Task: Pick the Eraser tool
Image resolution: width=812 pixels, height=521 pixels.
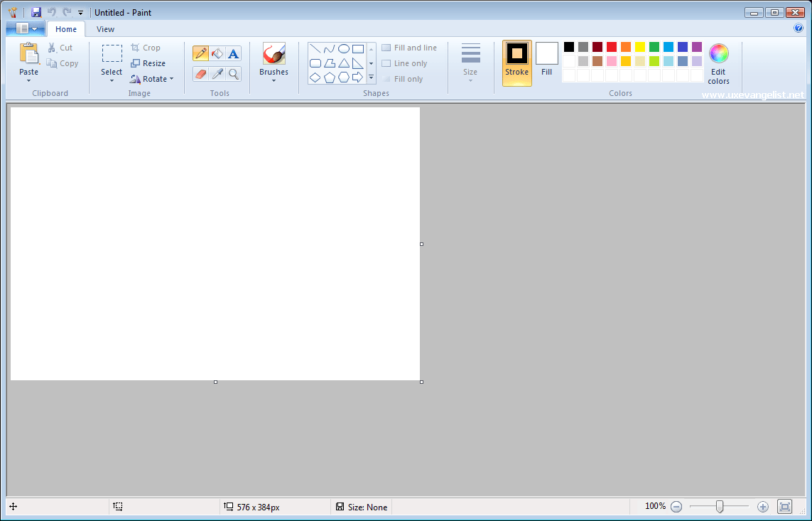Action: point(200,73)
